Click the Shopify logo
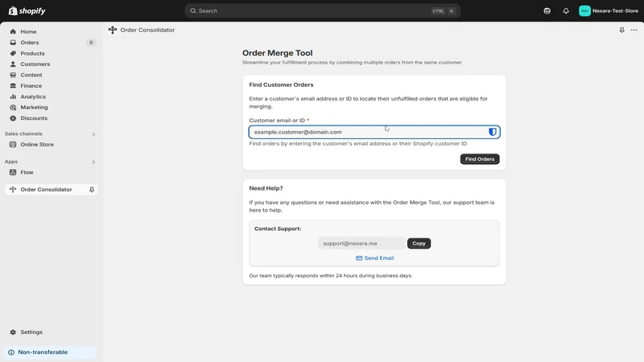Screen dimensions: 644x362 (27, 10)
